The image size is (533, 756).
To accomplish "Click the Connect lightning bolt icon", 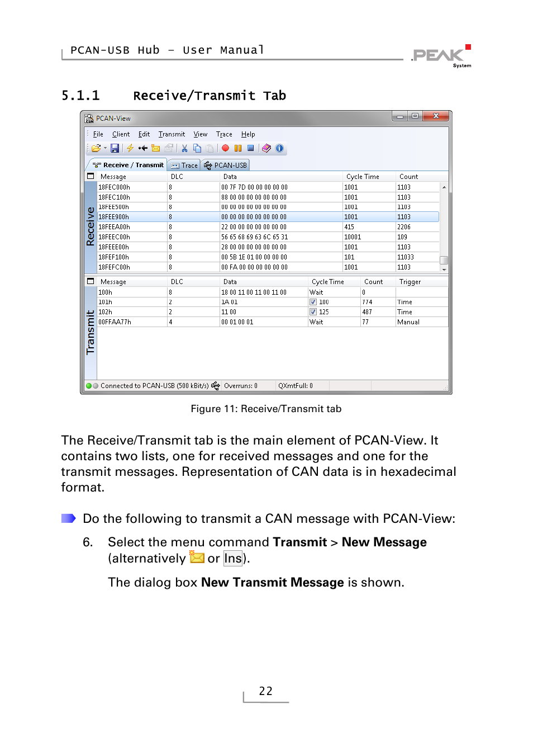I will (130, 149).
